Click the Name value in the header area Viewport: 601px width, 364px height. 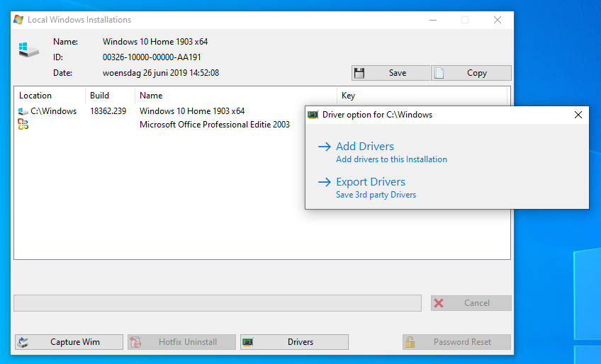pos(155,41)
